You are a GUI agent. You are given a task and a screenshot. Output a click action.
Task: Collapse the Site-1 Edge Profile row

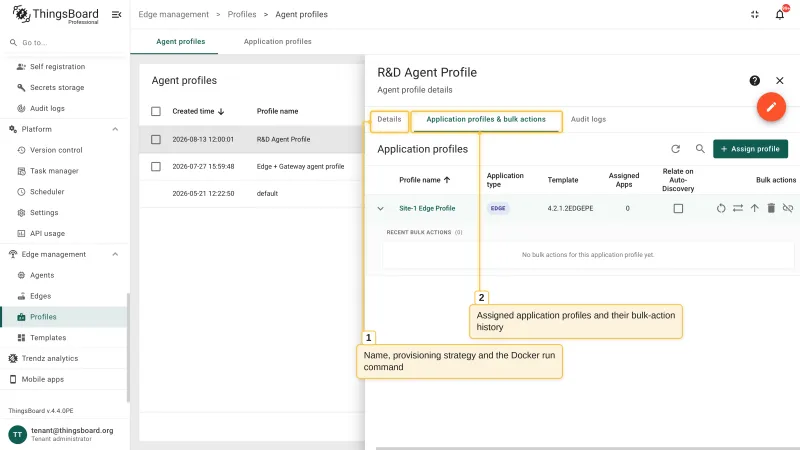coord(380,208)
